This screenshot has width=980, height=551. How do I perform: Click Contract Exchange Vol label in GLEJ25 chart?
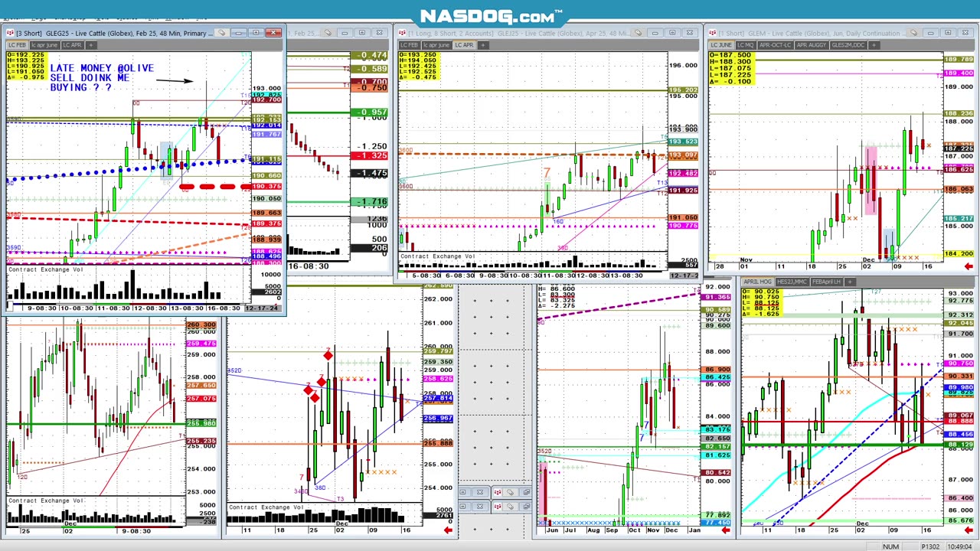click(x=438, y=256)
